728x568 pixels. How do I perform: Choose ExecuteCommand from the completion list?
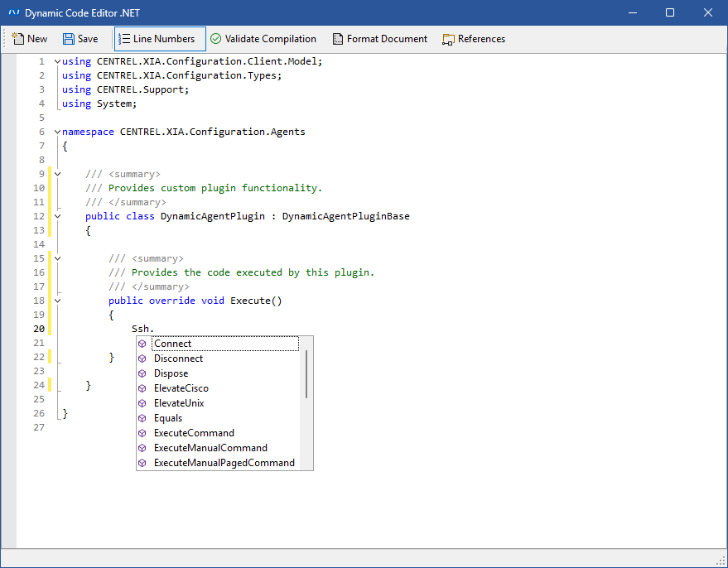tap(194, 433)
